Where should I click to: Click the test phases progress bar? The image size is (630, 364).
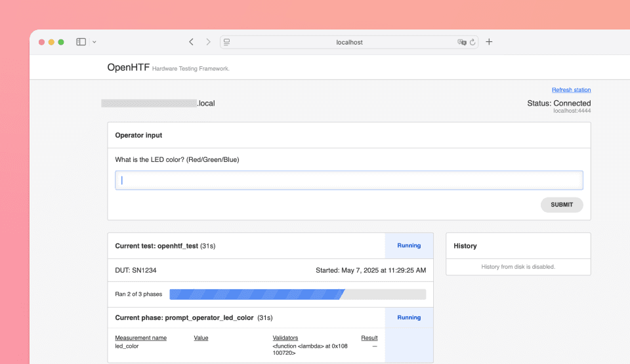[297, 294]
